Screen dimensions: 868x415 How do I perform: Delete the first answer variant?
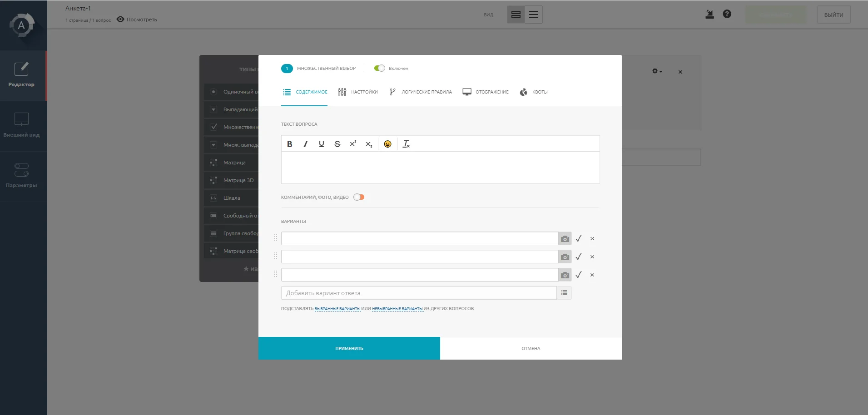[592, 238]
